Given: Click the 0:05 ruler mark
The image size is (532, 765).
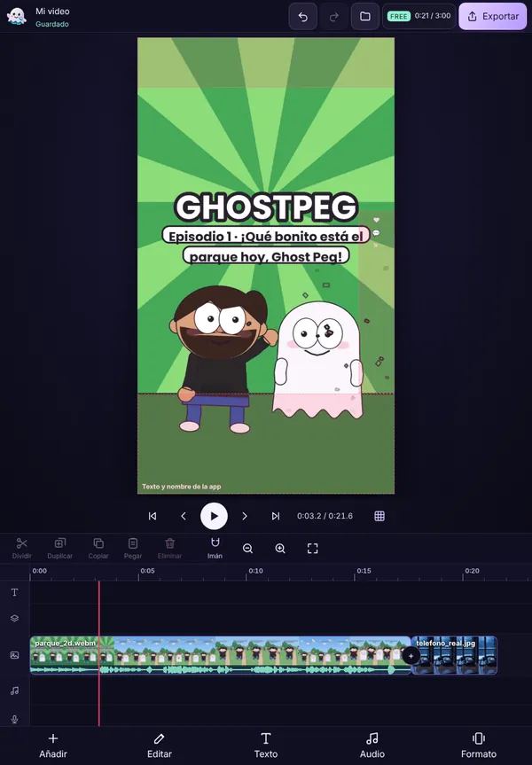Looking at the screenshot, I should pyautogui.click(x=147, y=571).
